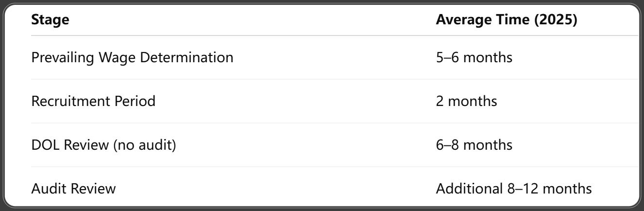
Task: Select the 6–8 months value
Action: 475,144
